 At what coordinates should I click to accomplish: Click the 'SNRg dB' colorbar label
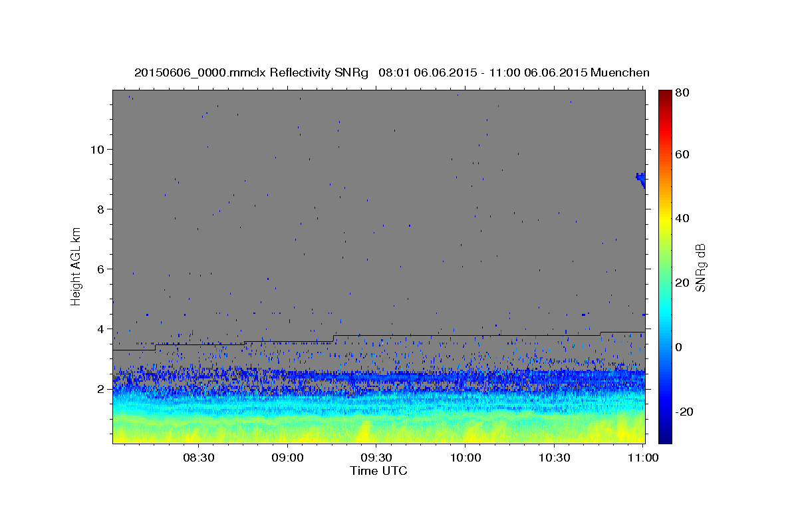pos(700,267)
